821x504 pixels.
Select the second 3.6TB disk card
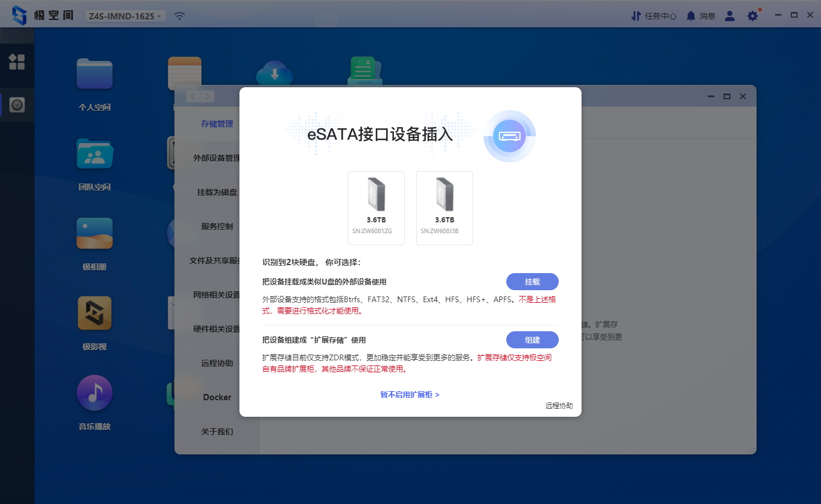pos(445,208)
